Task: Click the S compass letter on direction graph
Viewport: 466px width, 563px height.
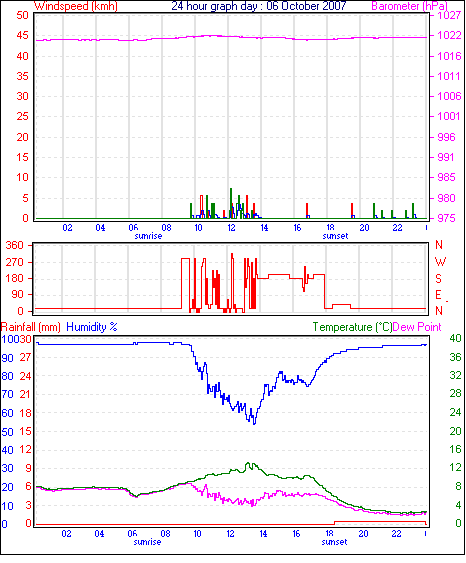Action: pyautogui.click(x=438, y=279)
